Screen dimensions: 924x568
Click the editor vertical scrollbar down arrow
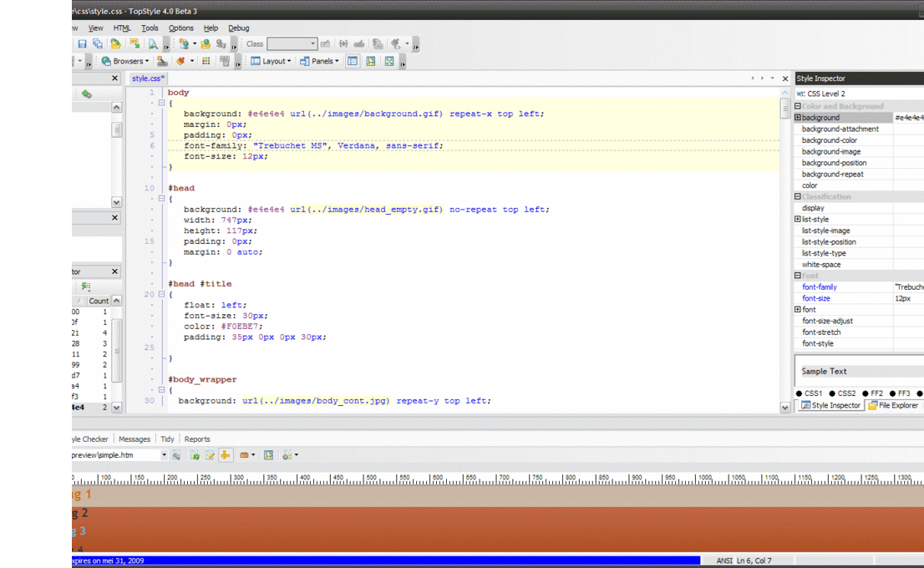785,407
